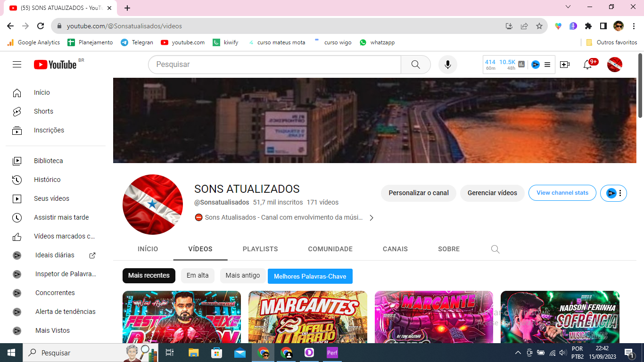Show hidden system tray icons
Image resolution: width=644 pixels, height=362 pixels.
[x=518, y=353]
